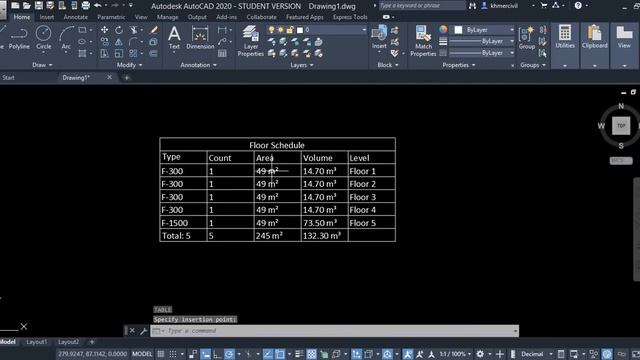The image size is (640, 360).
Task: Expand the Layers panel dropdown
Action: tap(302, 65)
